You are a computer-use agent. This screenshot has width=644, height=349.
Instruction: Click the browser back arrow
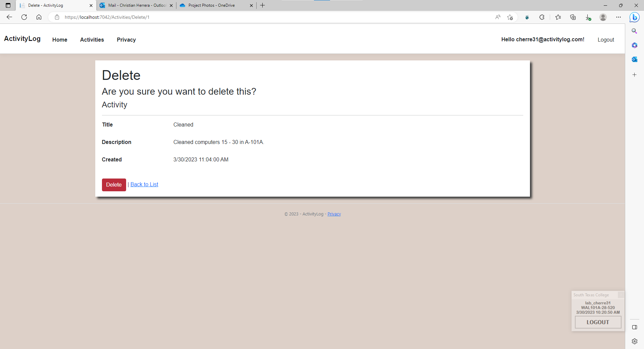click(9, 17)
